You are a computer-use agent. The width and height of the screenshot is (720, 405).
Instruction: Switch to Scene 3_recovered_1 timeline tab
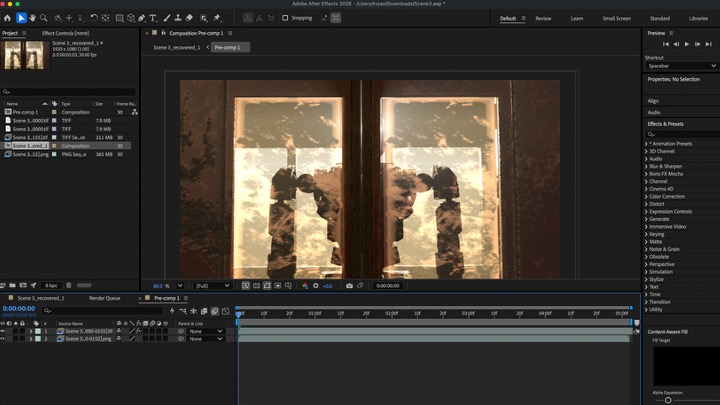[x=41, y=298]
